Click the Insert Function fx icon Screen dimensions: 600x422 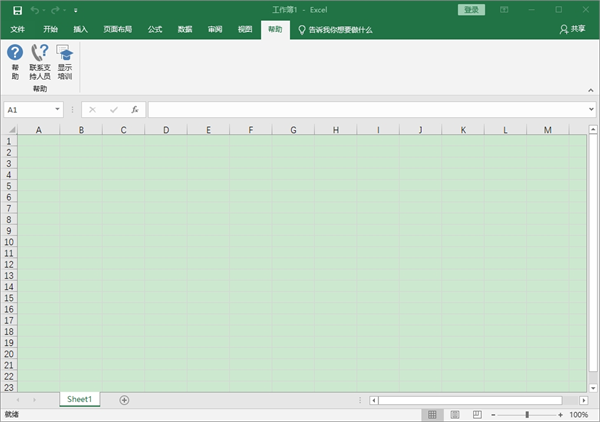134,109
